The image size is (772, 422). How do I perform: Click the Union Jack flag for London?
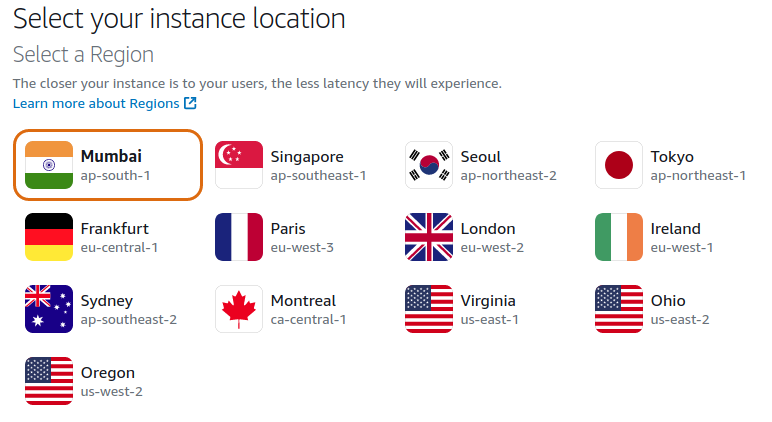pos(429,237)
